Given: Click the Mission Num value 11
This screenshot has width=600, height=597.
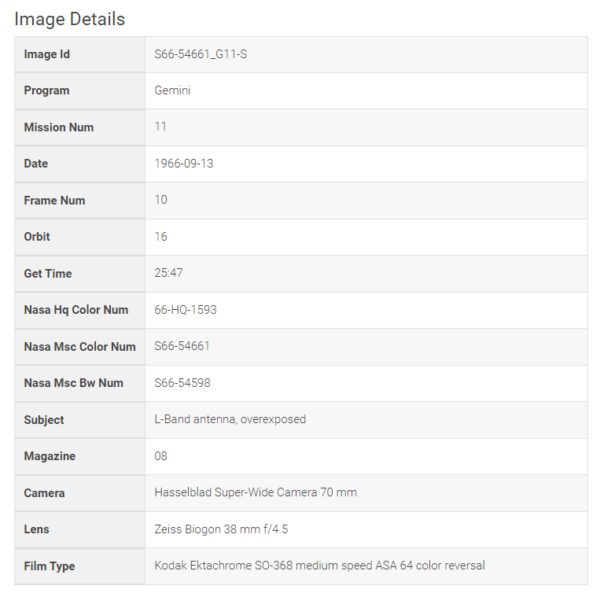Looking at the screenshot, I should [x=160, y=127].
